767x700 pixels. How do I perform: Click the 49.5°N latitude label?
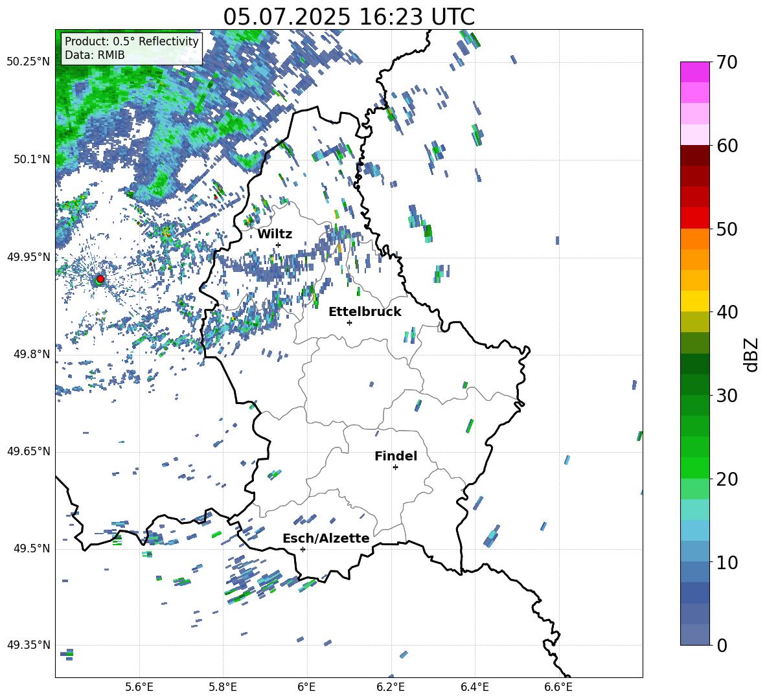(x=32, y=548)
